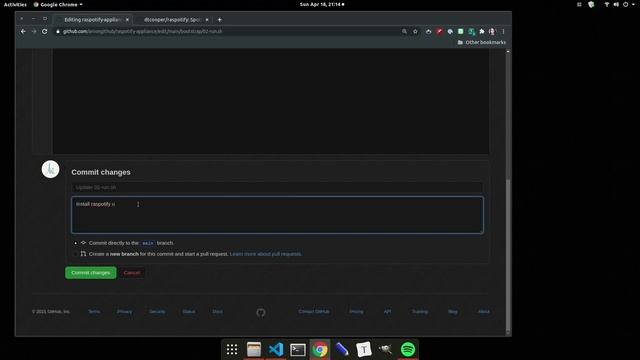
Task: Open the Pricing footer link
Action: 356,311
